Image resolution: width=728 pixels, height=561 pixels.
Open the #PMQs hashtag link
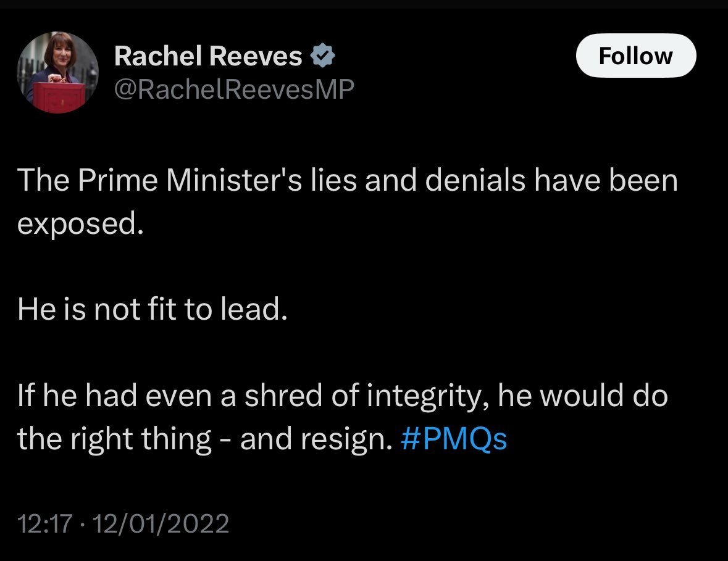coord(453,439)
